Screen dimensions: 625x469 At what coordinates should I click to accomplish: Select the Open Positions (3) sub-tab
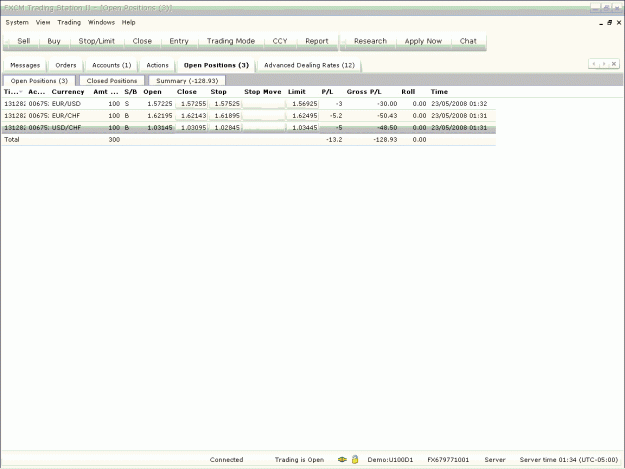tap(39, 81)
